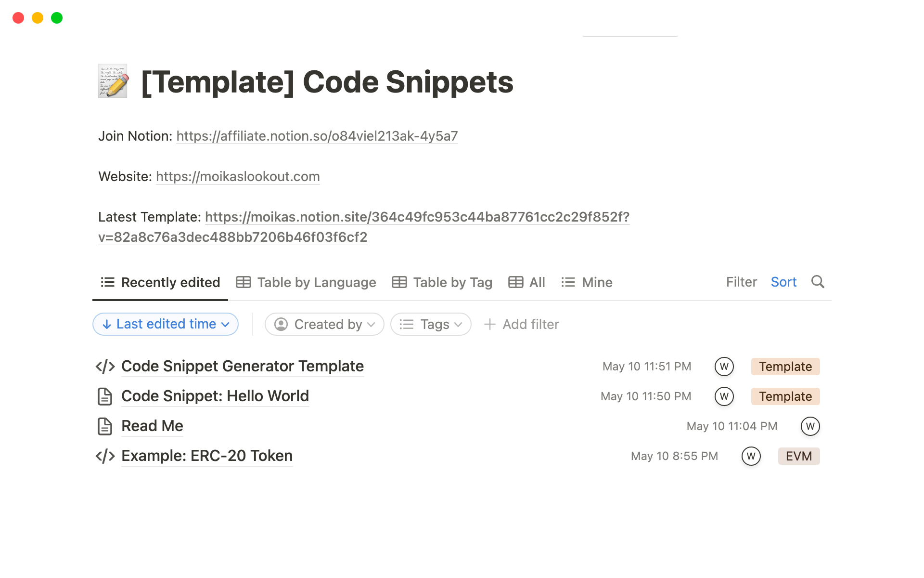Click the Table by Language grid icon
924x578 pixels.
point(244,282)
